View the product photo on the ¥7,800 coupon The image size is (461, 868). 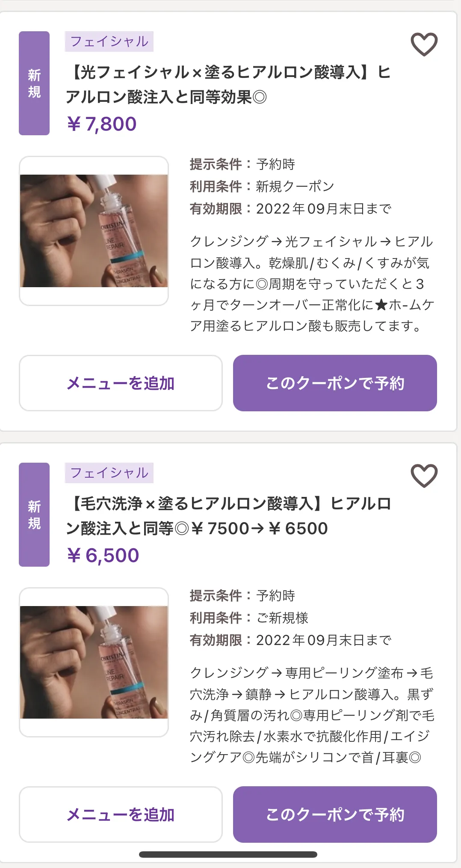94,231
